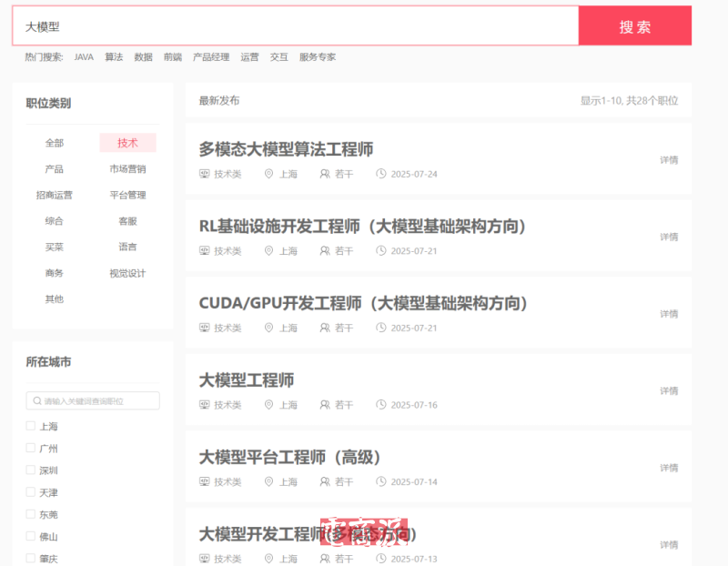The image size is (728, 566).
Task: Click 详情 for 大模型工程师 posting
Action: click(669, 391)
